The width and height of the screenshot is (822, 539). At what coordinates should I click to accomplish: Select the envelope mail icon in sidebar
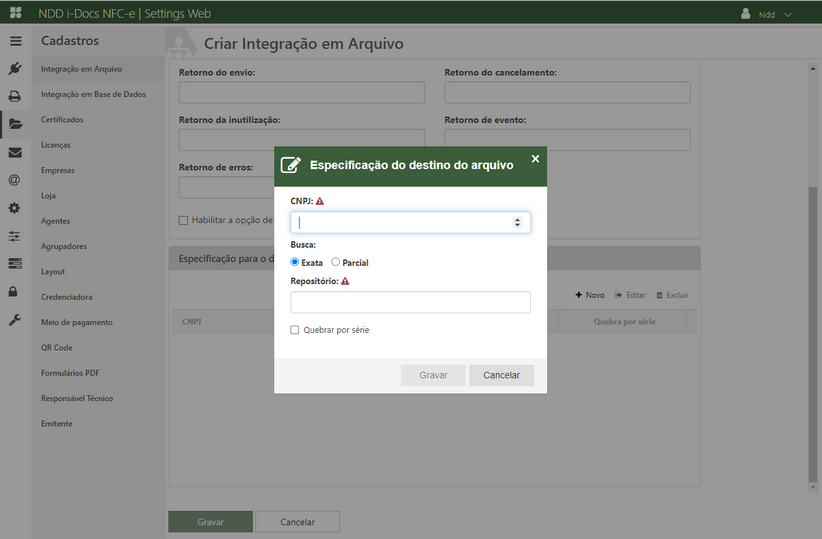pos(15,153)
